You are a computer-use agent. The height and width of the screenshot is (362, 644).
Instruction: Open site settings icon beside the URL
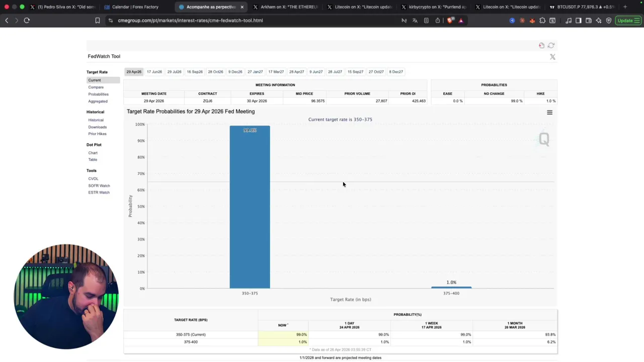pyautogui.click(x=111, y=21)
